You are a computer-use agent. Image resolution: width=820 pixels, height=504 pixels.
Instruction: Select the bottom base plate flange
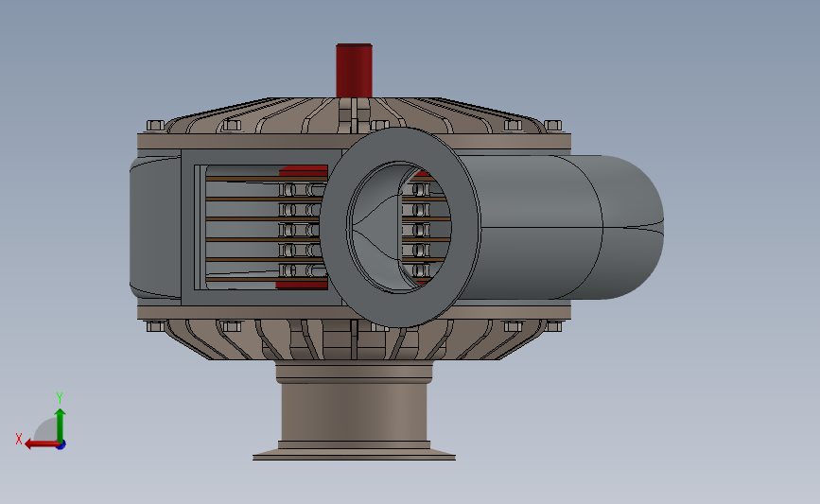(x=354, y=454)
